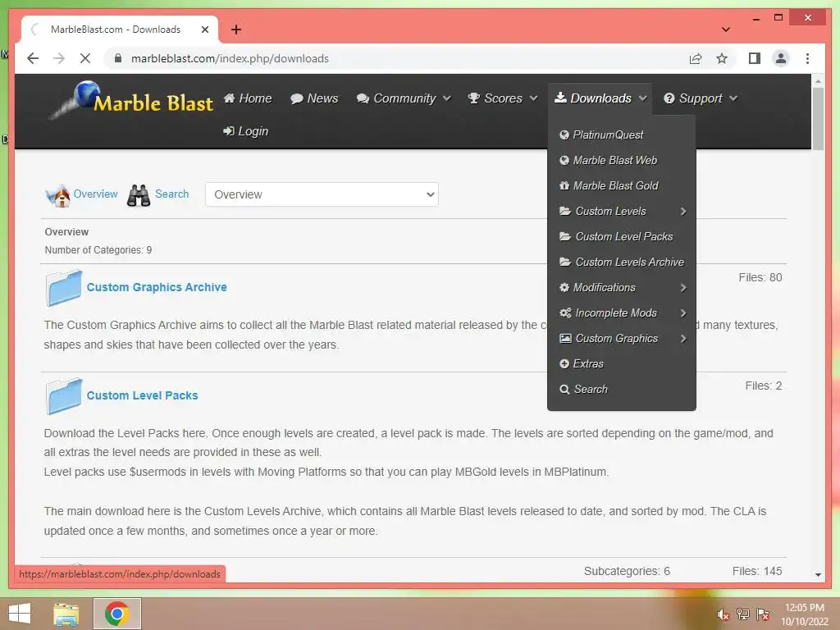Open Custom Graphics Archive link
The width and height of the screenshot is (840, 630).
coord(157,287)
